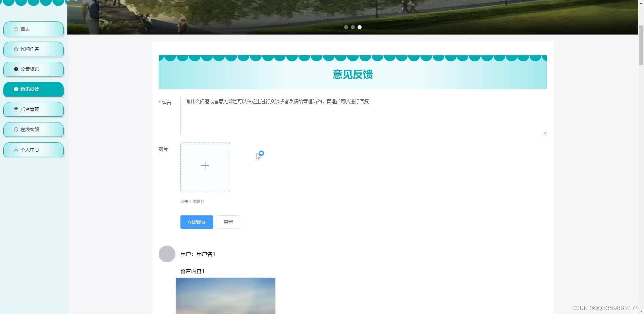Click the headset icon beside 在线客服
Viewport: 644px width, 314px height.
tap(16, 129)
